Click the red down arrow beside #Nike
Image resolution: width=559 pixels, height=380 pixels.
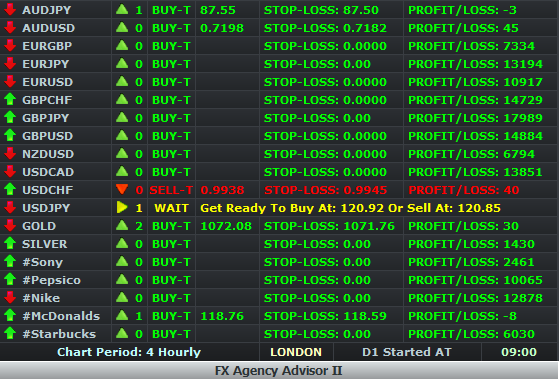click(10, 298)
